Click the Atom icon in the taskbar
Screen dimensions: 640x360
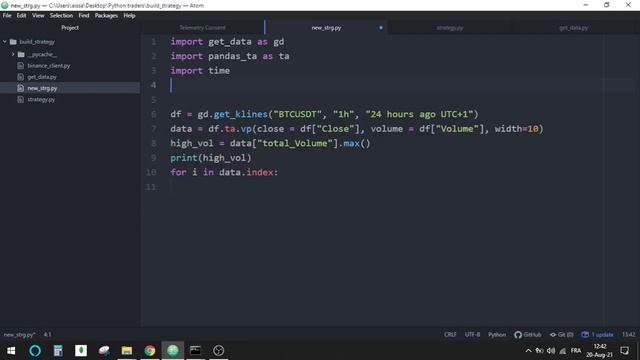pyautogui.click(x=173, y=351)
